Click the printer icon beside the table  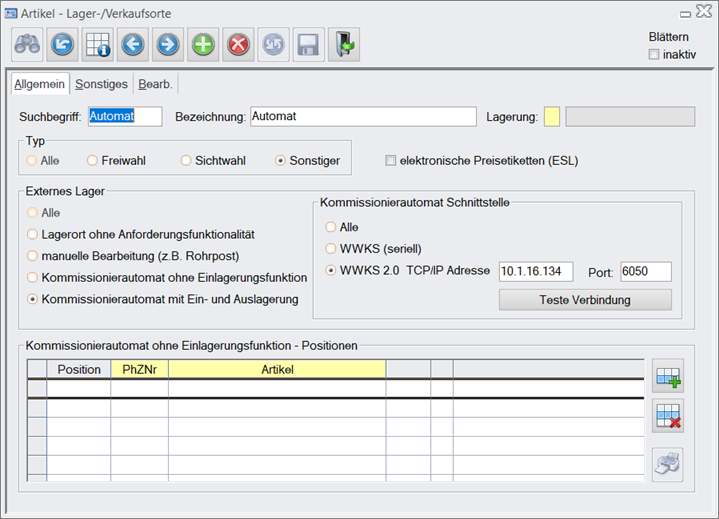tap(667, 463)
